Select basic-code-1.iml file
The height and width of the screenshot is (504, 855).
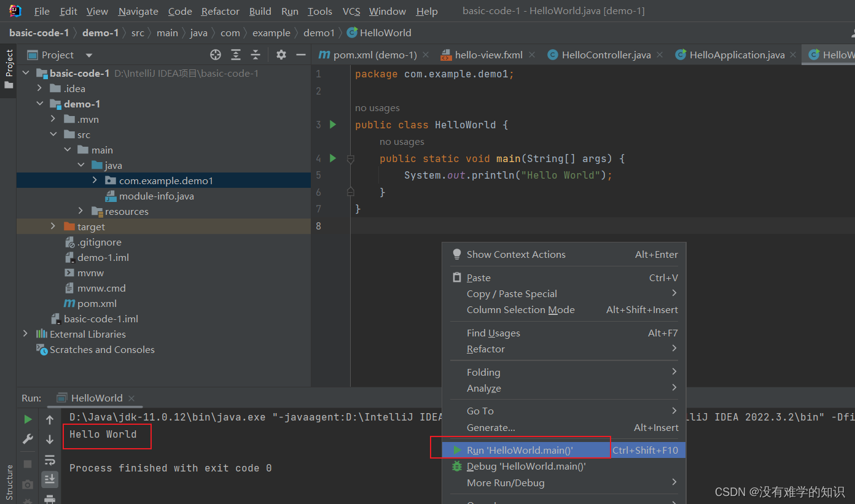point(101,319)
